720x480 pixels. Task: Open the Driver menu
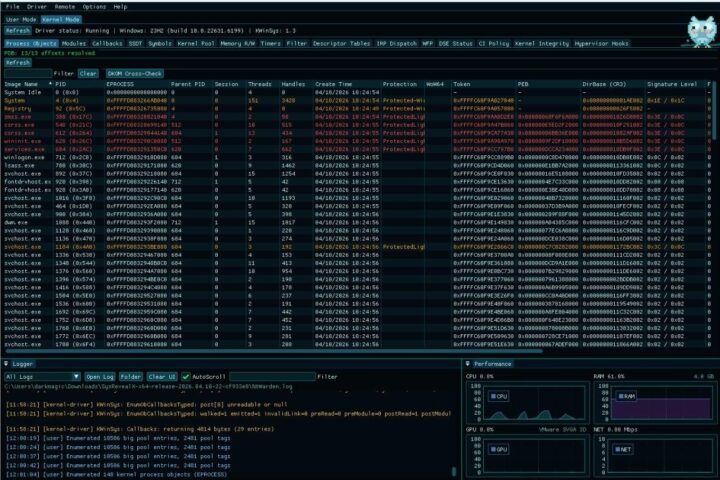pyautogui.click(x=37, y=7)
